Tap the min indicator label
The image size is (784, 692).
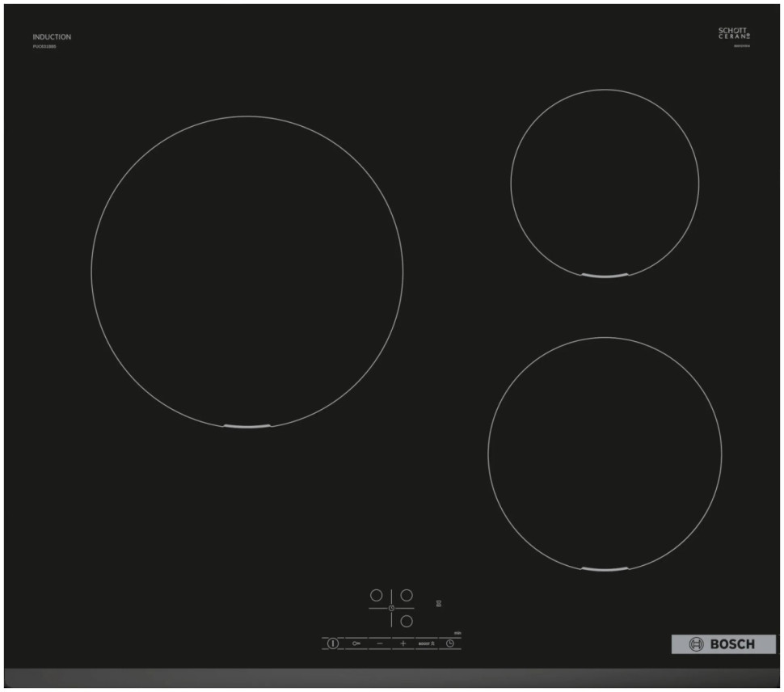457,633
